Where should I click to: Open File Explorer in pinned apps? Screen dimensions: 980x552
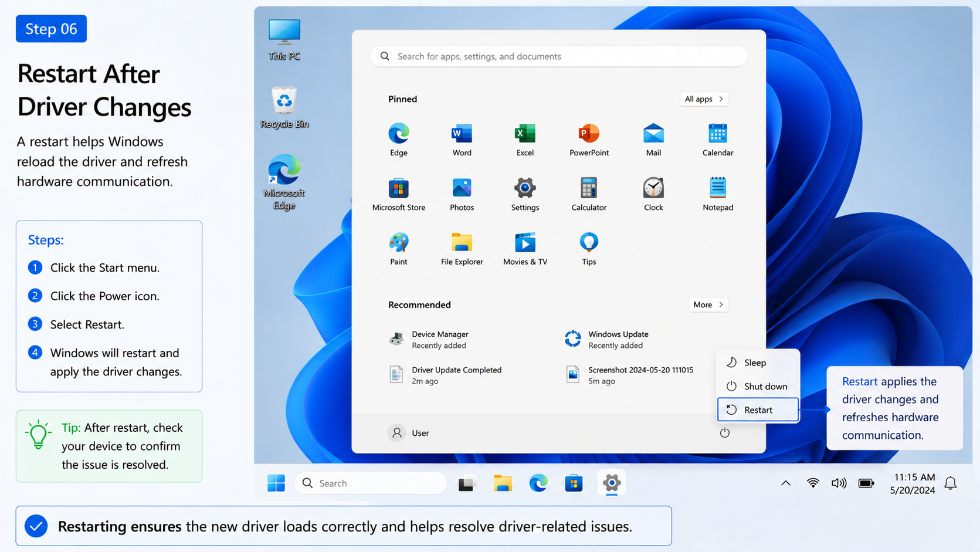pos(462,249)
